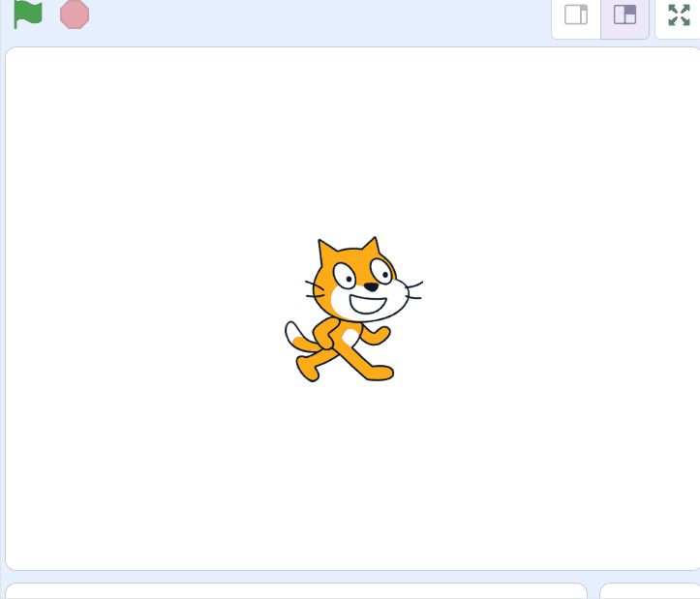Viewport: 700px width, 599px height.
Task: Click the green flag to run
Action: pyautogui.click(x=28, y=15)
